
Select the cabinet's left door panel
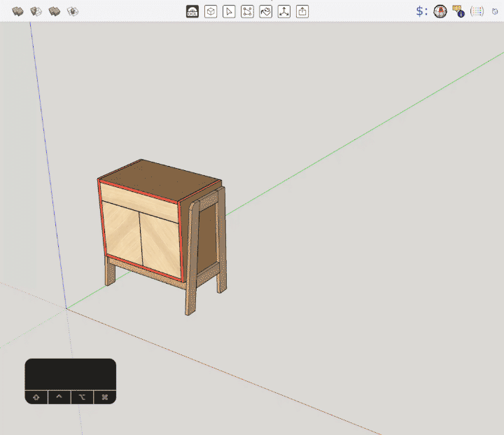tap(122, 233)
